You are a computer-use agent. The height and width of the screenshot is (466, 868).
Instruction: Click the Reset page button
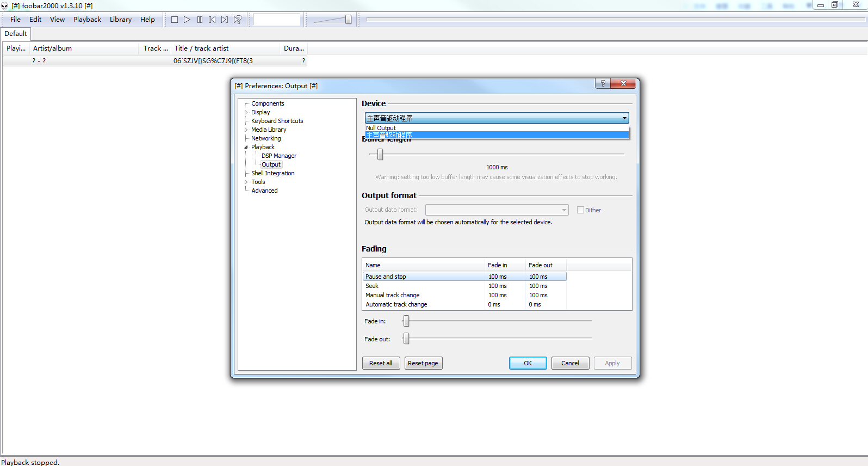coord(423,363)
